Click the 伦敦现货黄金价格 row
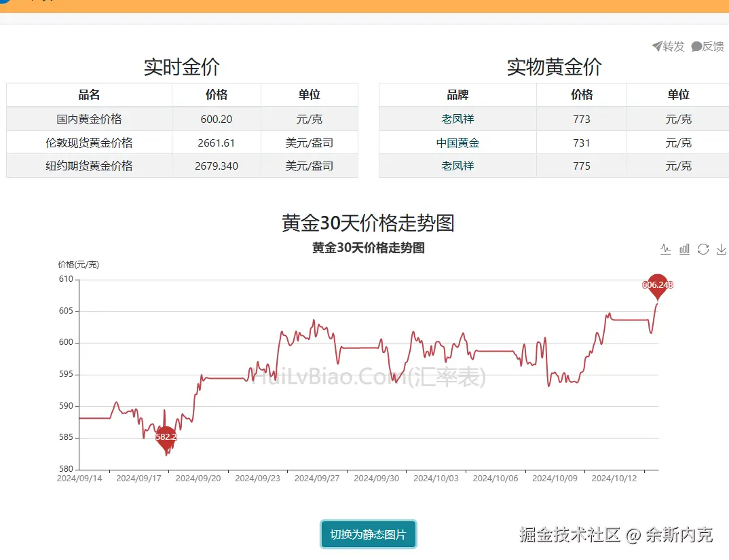The image size is (729, 560). [88, 143]
